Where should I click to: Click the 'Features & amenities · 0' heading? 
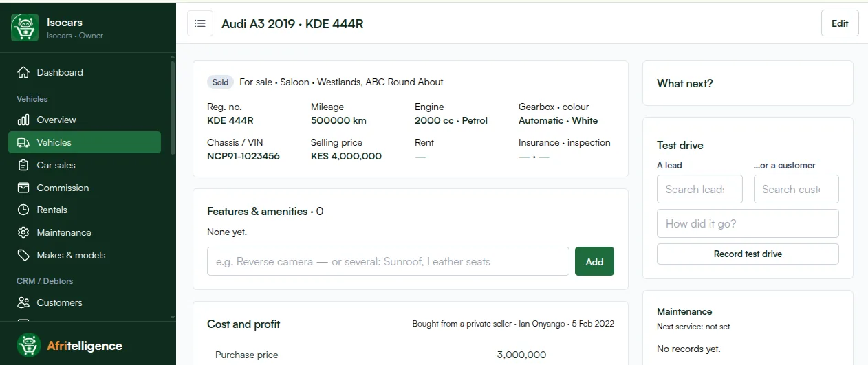(x=265, y=211)
